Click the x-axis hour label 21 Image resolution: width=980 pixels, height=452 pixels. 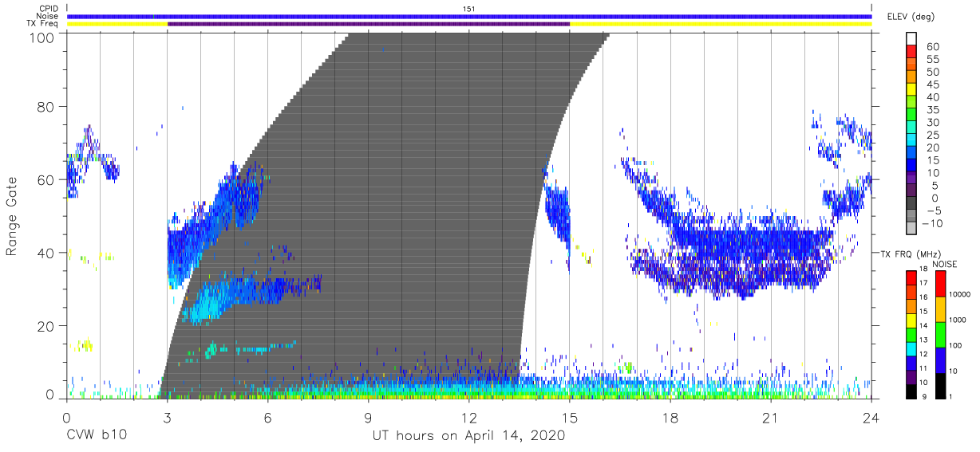click(x=771, y=417)
